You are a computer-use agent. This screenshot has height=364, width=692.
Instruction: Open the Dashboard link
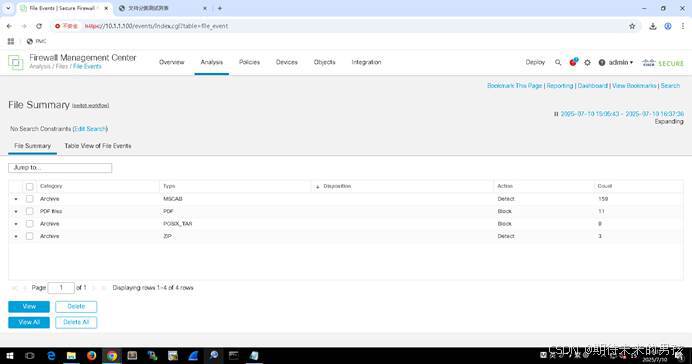click(x=593, y=86)
